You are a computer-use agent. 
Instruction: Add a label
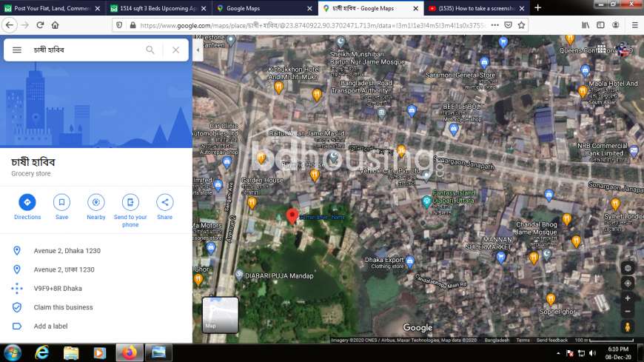(x=50, y=326)
